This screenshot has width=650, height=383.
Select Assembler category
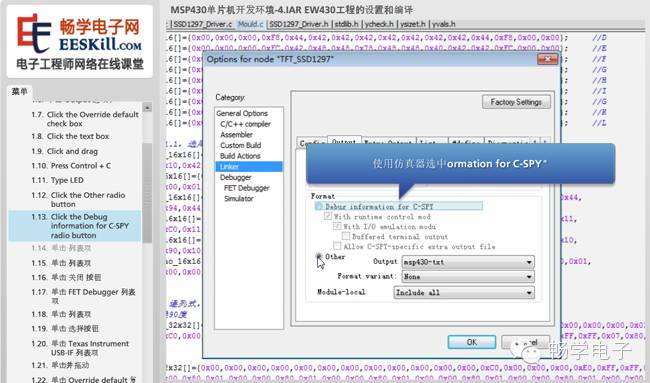[236, 135]
